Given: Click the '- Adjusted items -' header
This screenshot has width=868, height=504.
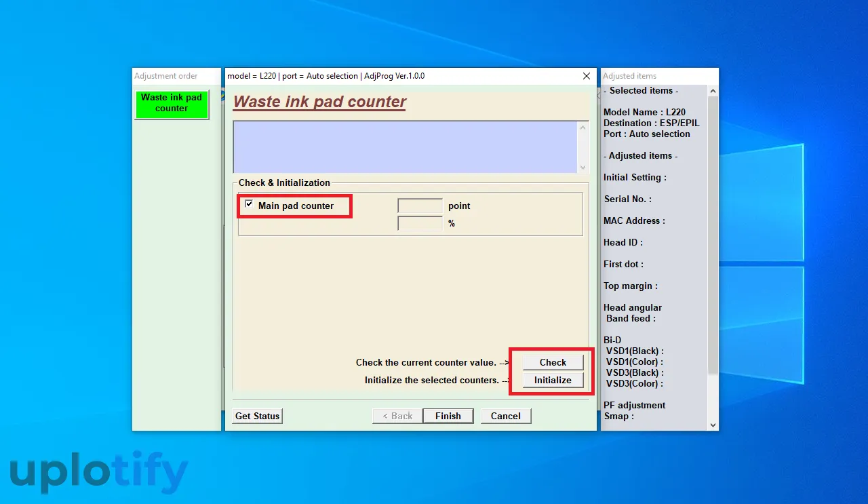Looking at the screenshot, I should [x=641, y=155].
